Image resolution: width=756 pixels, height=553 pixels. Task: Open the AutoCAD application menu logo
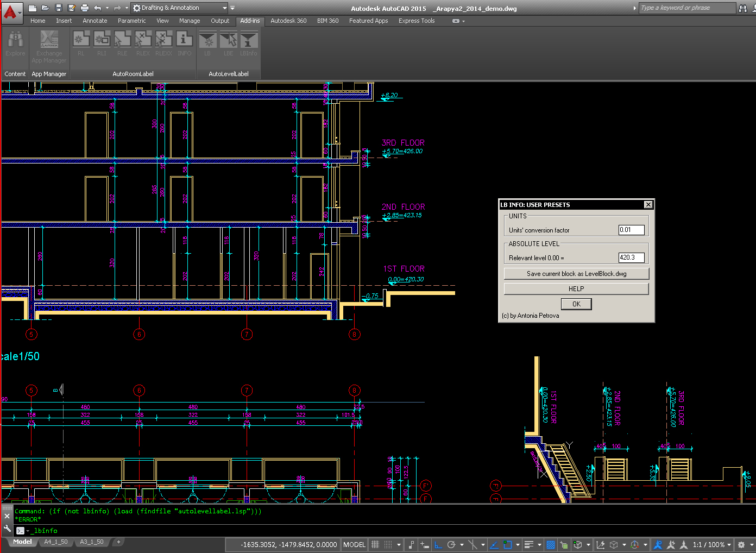(10, 12)
